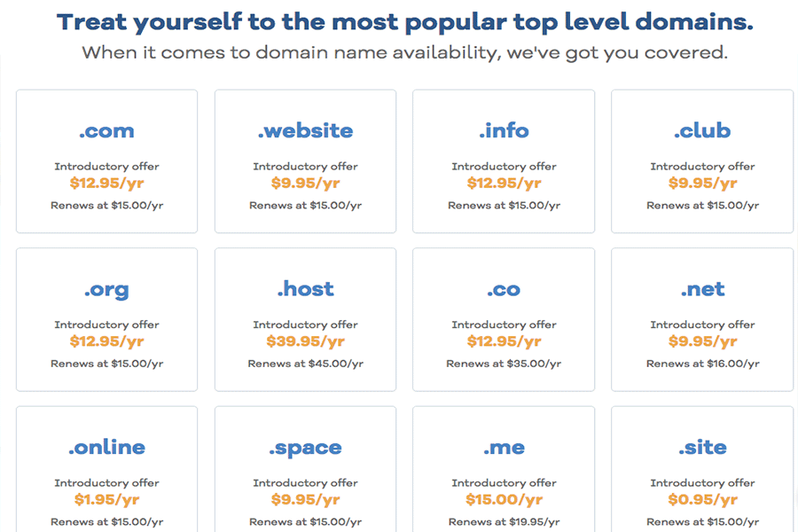Click the $39.95/yr price on .host

pos(305,341)
